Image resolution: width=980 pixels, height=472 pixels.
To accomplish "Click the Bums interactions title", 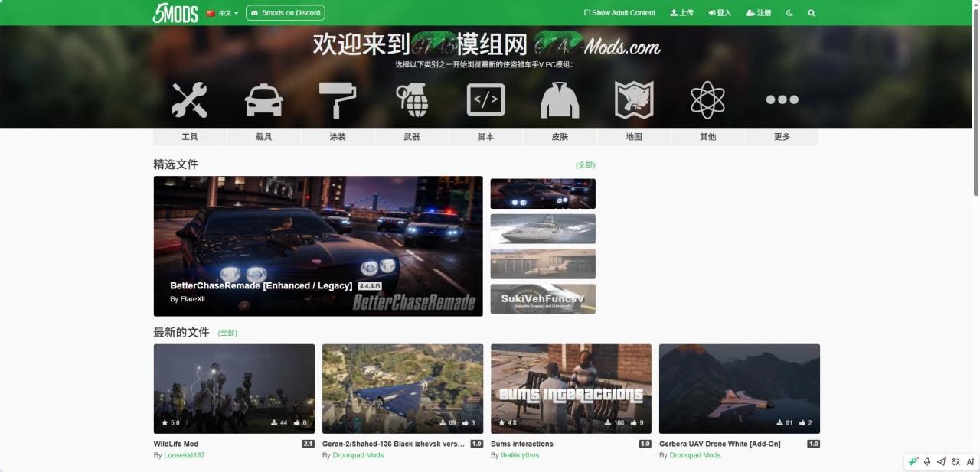I will 522,444.
